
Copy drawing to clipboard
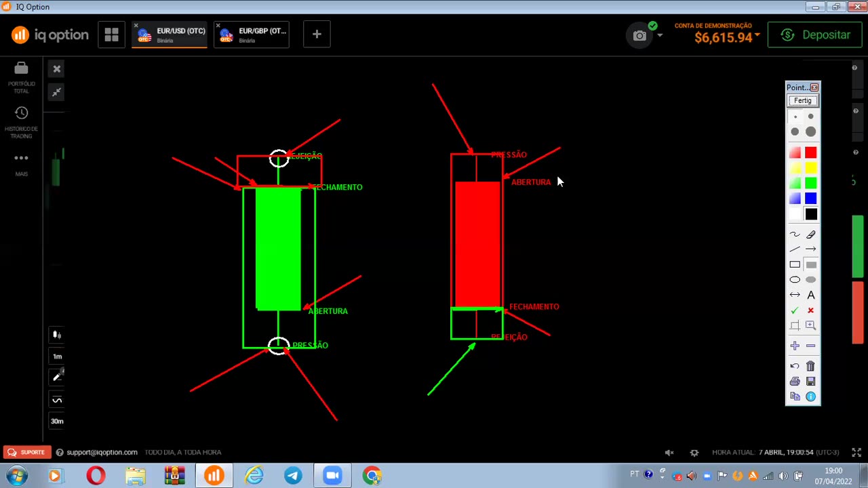tap(795, 396)
